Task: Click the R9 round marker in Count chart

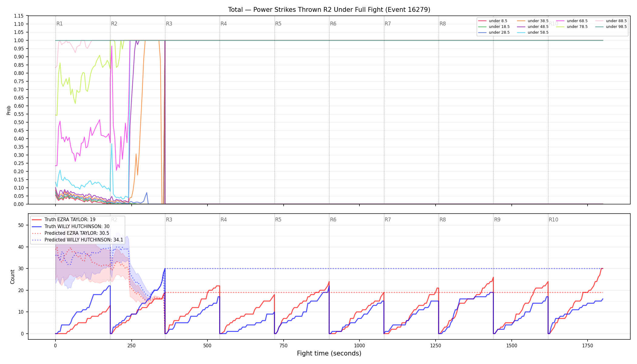Action: point(497,220)
